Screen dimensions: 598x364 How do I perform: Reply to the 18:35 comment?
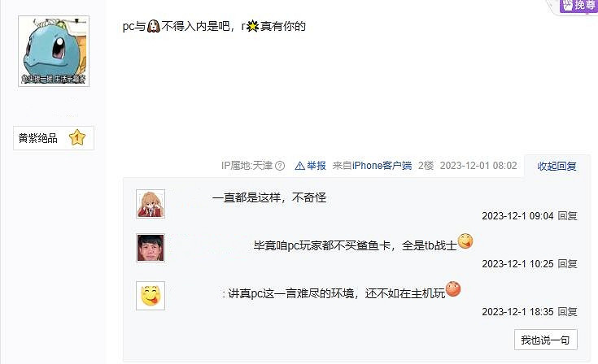[x=568, y=312]
